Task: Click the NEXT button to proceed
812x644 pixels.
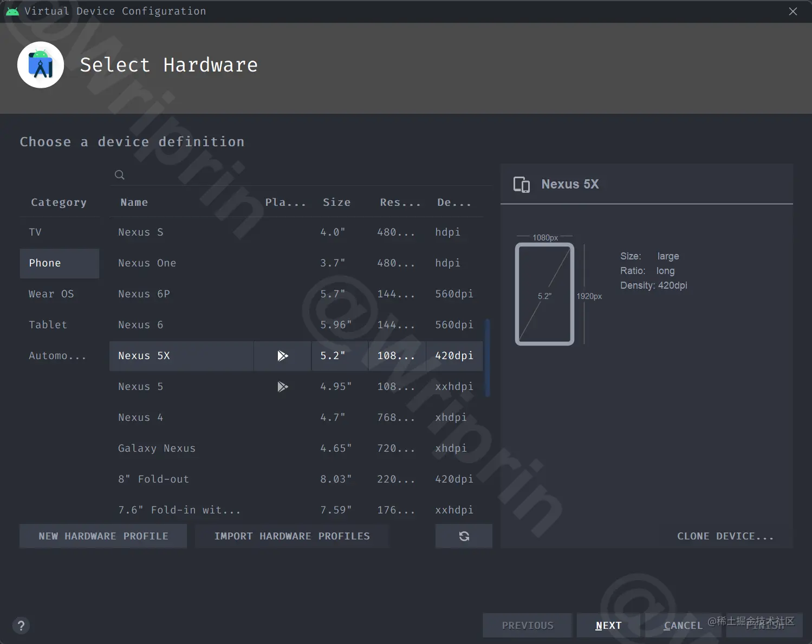Action: (608, 625)
